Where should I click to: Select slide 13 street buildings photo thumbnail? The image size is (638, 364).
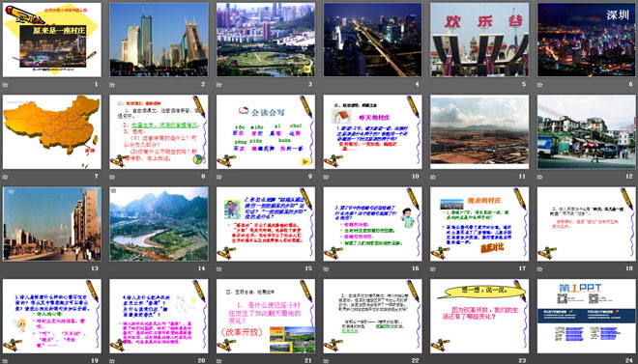pyautogui.click(x=52, y=224)
